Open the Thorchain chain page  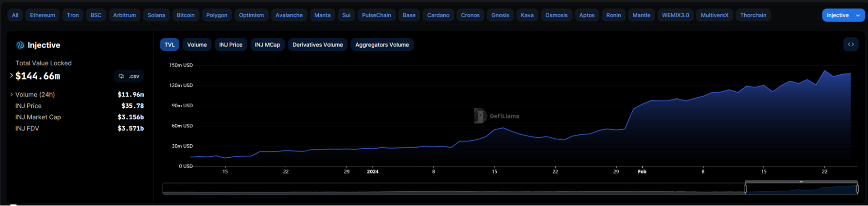(753, 15)
